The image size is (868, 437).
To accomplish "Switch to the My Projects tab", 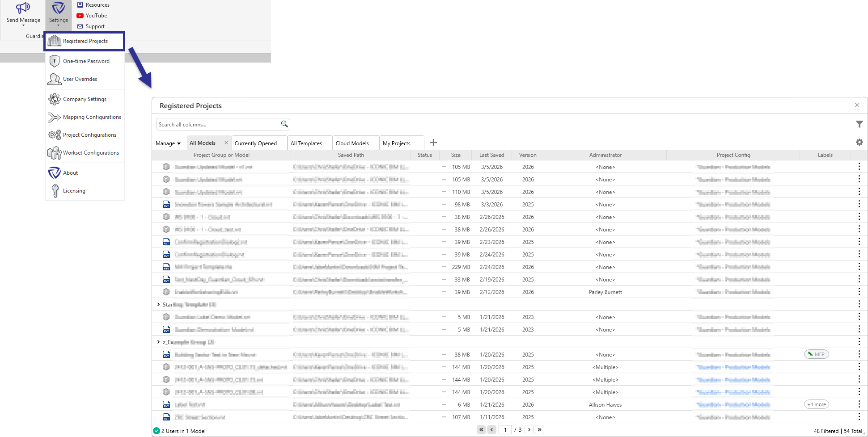I will 398,143.
